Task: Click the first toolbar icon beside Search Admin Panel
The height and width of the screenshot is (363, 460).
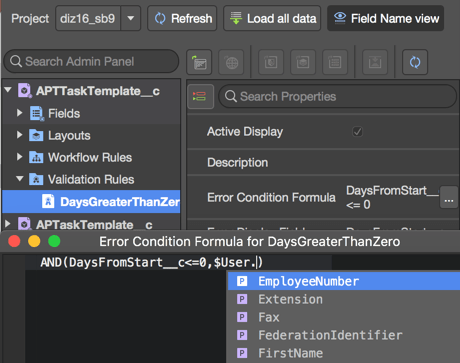Action: pos(199,62)
